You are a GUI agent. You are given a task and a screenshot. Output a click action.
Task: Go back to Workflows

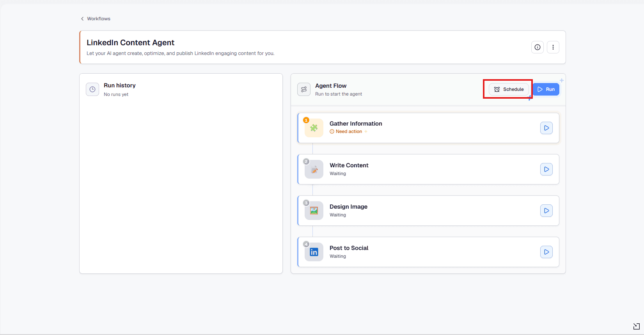click(x=96, y=19)
